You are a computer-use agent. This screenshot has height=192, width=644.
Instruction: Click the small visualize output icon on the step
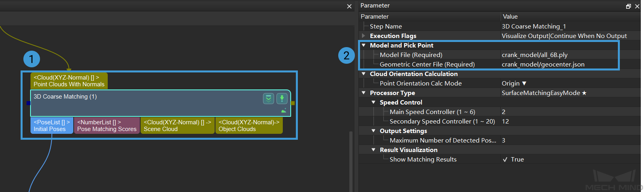pos(284,111)
